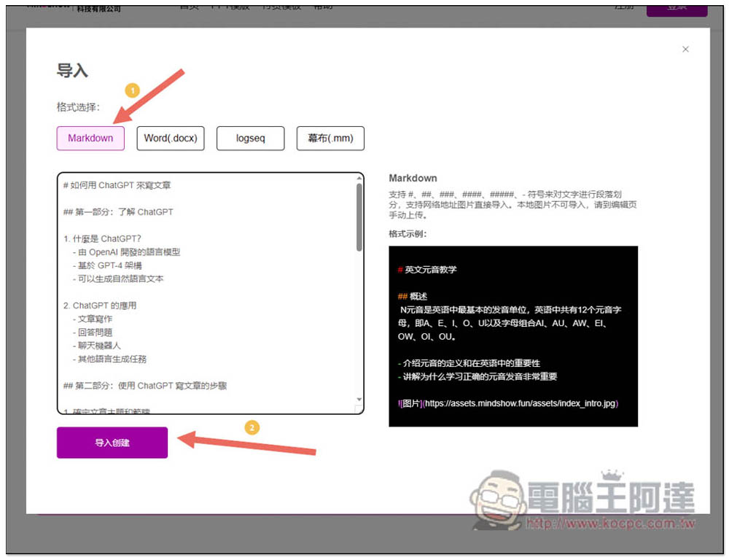Click inside the Markdown text input area
729x560 pixels.
tap(210, 293)
